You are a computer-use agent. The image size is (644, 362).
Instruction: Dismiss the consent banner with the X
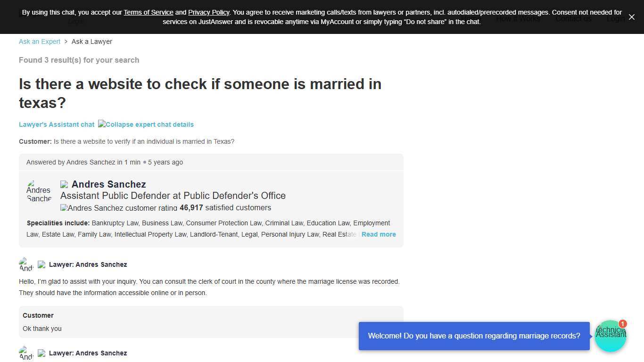click(632, 17)
